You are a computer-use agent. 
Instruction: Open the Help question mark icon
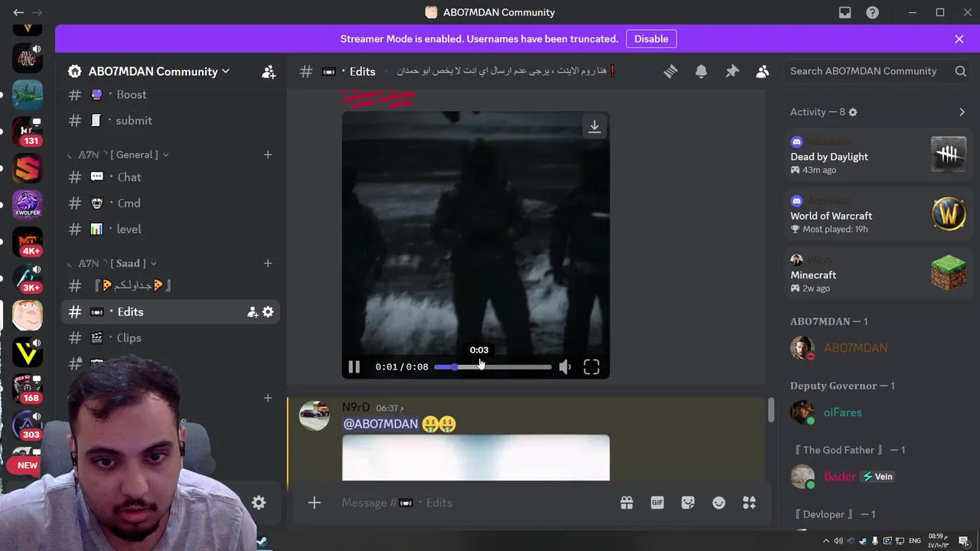(872, 12)
